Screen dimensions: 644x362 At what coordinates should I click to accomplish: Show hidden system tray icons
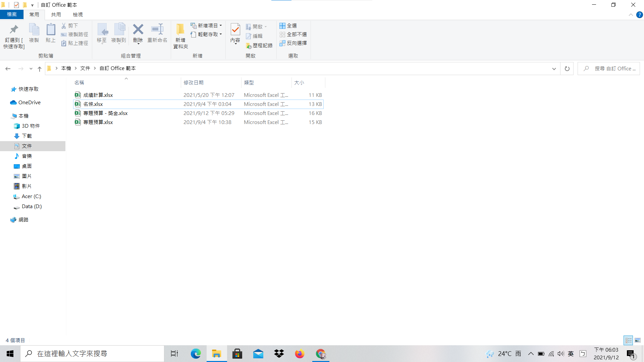(x=531, y=354)
